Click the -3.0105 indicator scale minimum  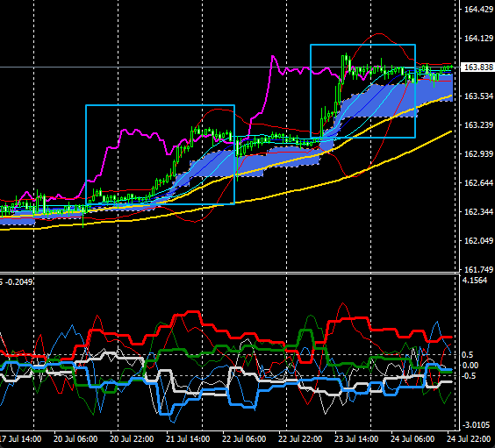476,425
